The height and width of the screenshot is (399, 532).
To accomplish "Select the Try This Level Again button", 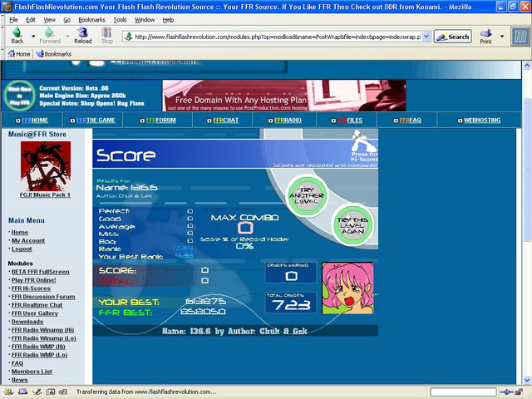I will click(x=352, y=225).
